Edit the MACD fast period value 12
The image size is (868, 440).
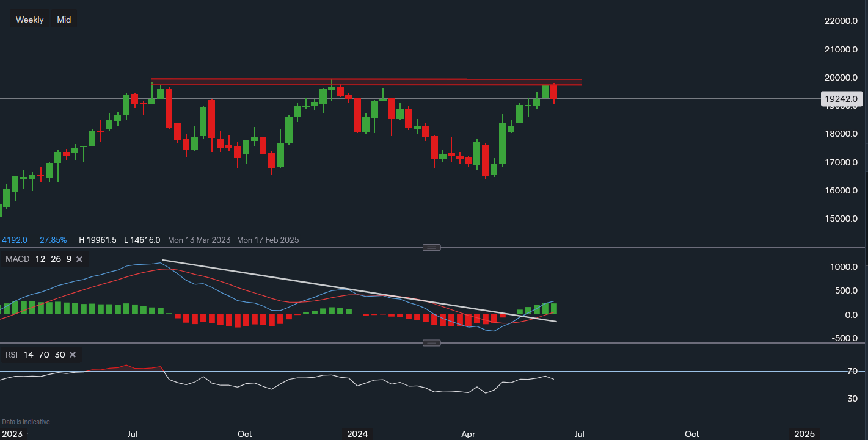click(x=40, y=259)
